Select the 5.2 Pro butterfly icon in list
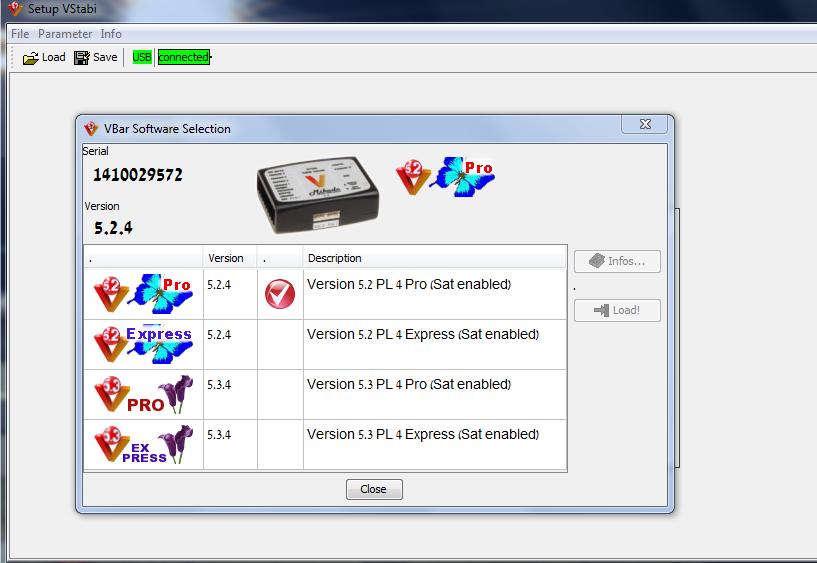This screenshot has width=817, height=563. 143,293
